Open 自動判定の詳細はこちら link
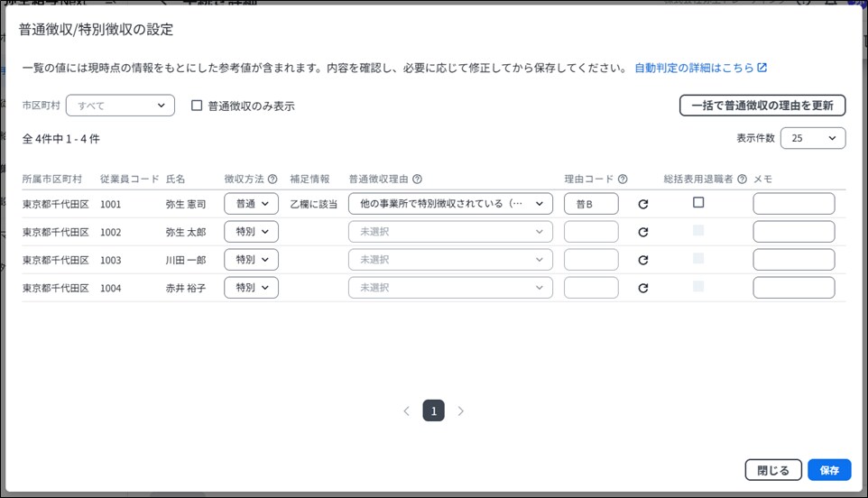This screenshot has width=868, height=498. tap(700, 68)
